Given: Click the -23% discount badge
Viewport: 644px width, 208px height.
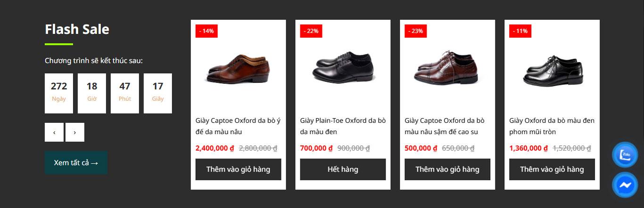Looking at the screenshot, I should pyautogui.click(x=415, y=31).
